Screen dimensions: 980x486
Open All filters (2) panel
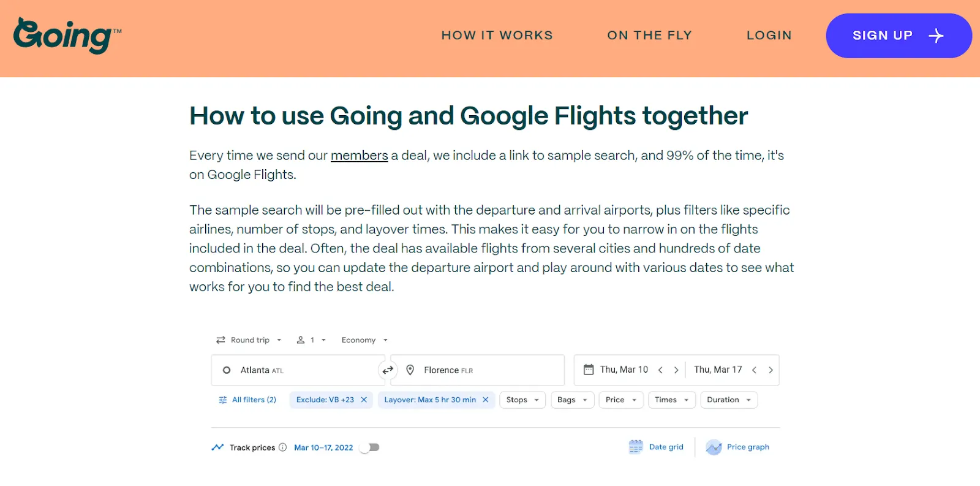[x=247, y=400]
